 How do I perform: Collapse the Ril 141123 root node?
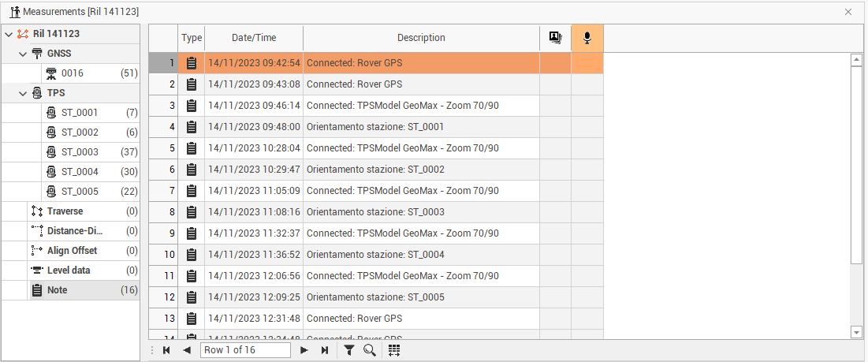[9, 34]
